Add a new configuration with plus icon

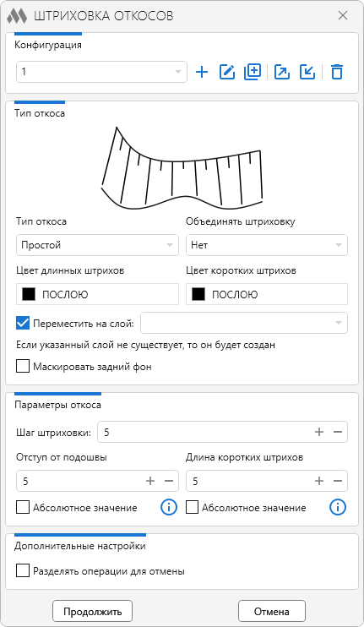coord(202,72)
